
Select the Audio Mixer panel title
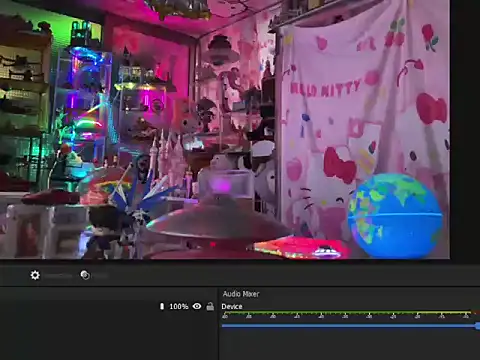click(241, 294)
